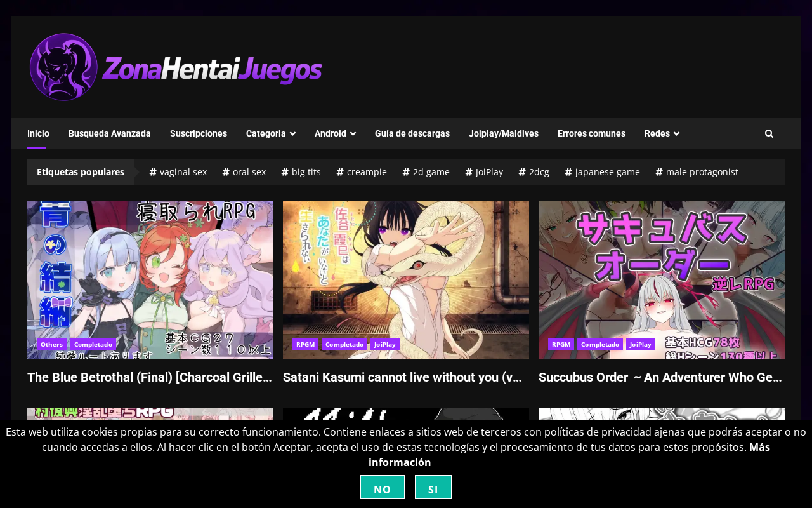Open Errores comunes menu item
The height and width of the screenshot is (508, 812).
pos(591,133)
